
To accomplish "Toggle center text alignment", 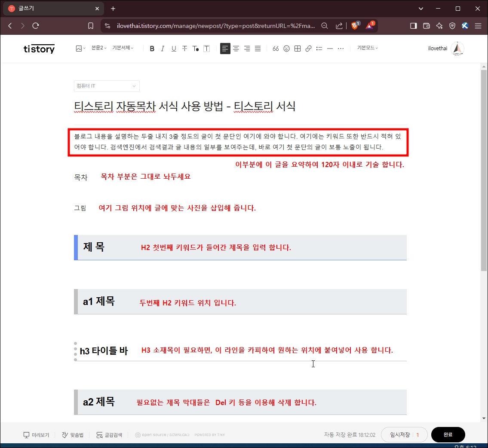I will tap(236, 48).
